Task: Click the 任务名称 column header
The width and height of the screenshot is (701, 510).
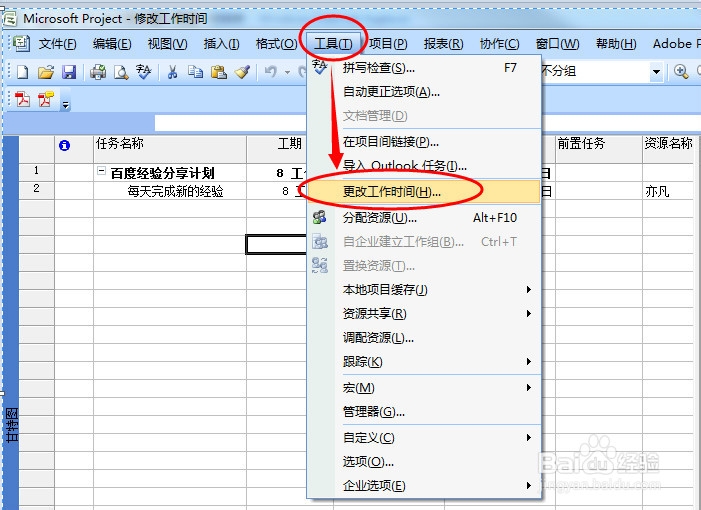Action: [x=169, y=149]
